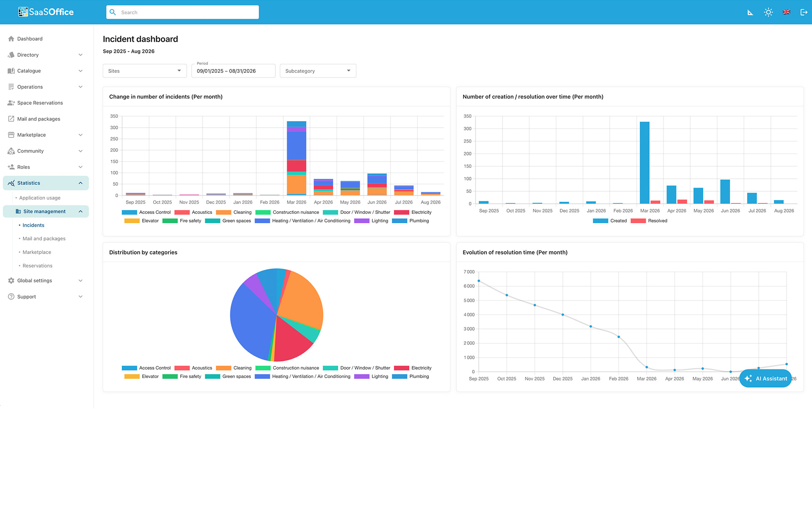The width and height of the screenshot is (812, 529).
Task: Toggle Electricity series in bar chart legend
Action: [x=413, y=212]
